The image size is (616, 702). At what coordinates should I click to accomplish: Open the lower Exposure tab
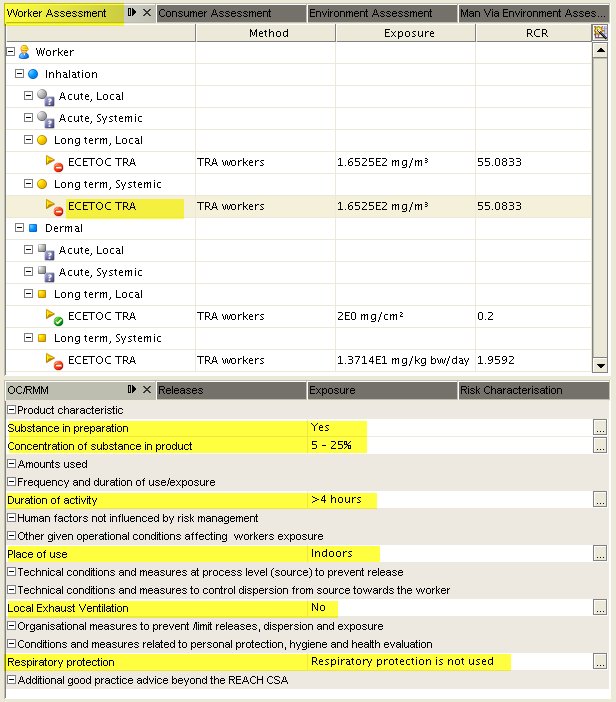click(382, 390)
